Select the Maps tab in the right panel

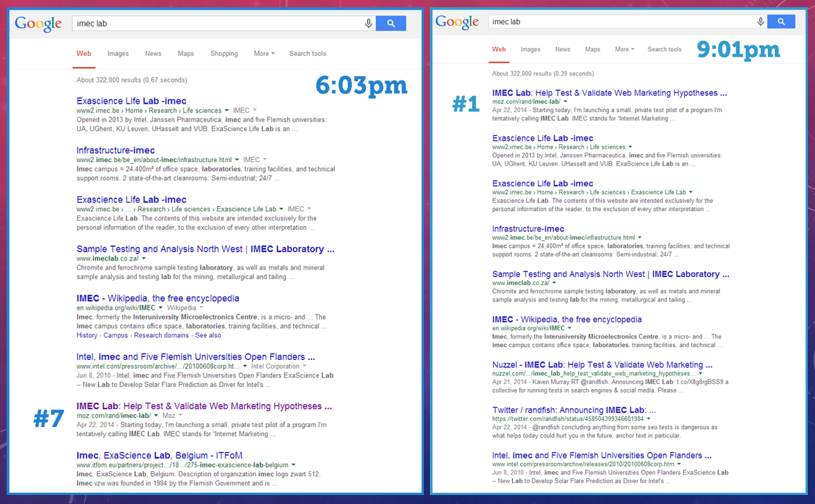pyautogui.click(x=592, y=49)
